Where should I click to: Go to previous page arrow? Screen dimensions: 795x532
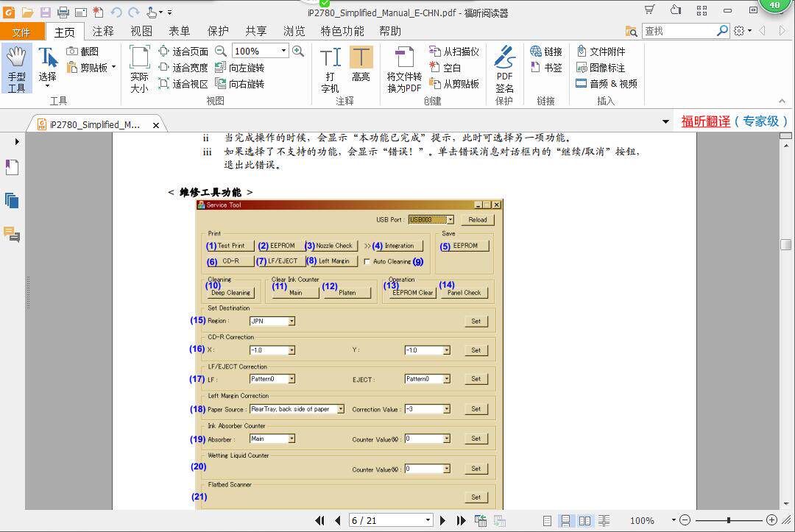click(x=338, y=520)
